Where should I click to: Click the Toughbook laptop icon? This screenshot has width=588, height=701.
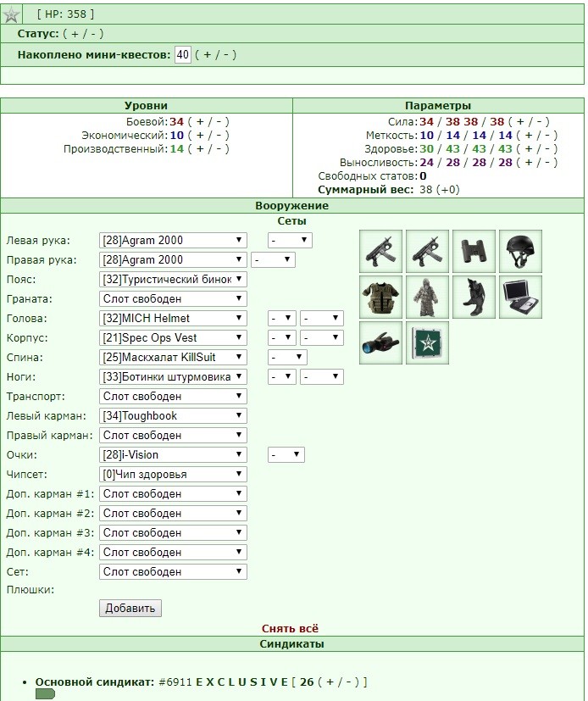[x=520, y=298]
